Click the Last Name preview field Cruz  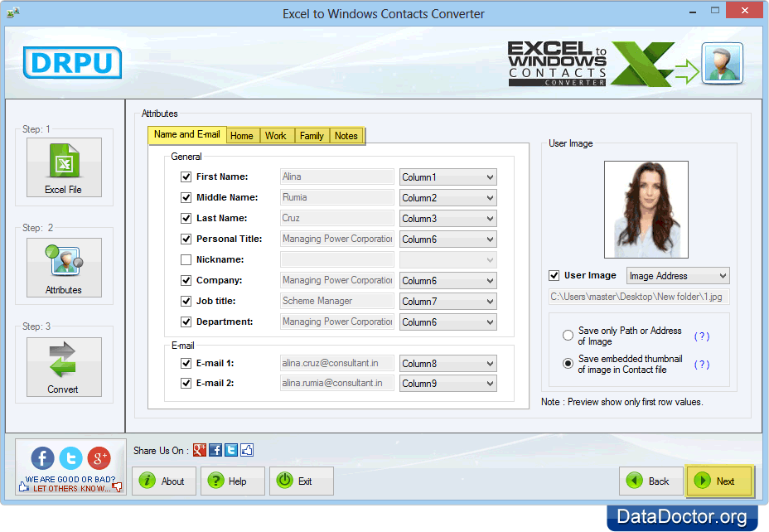(337, 218)
